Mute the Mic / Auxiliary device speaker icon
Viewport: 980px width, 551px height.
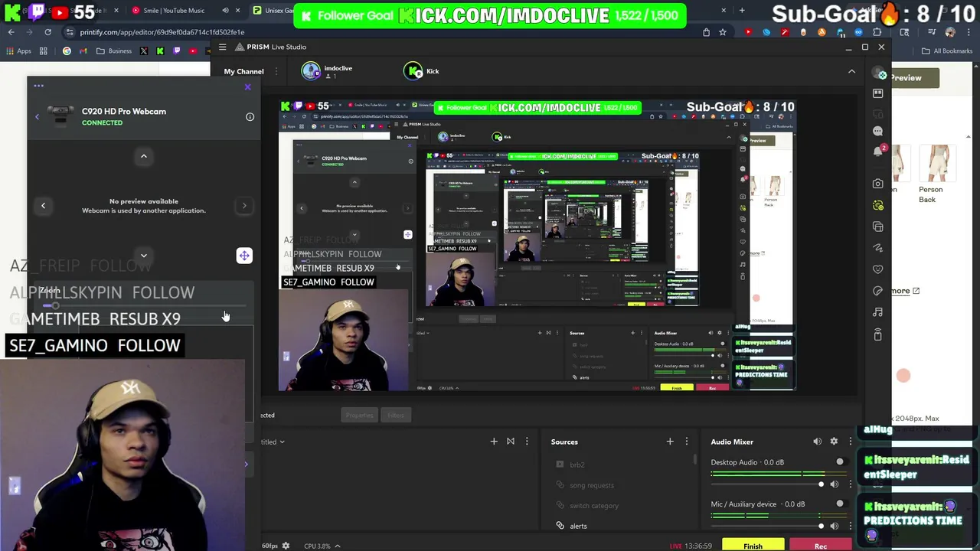pos(835,526)
